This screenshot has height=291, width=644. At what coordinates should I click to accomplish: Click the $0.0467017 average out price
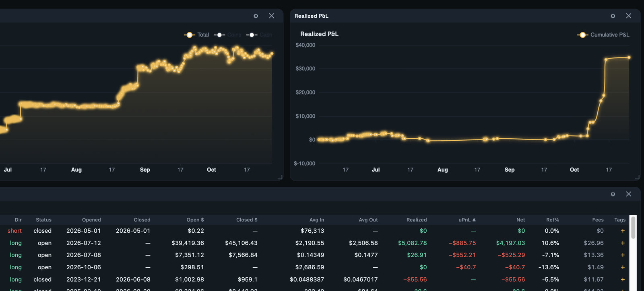coord(361,279)
